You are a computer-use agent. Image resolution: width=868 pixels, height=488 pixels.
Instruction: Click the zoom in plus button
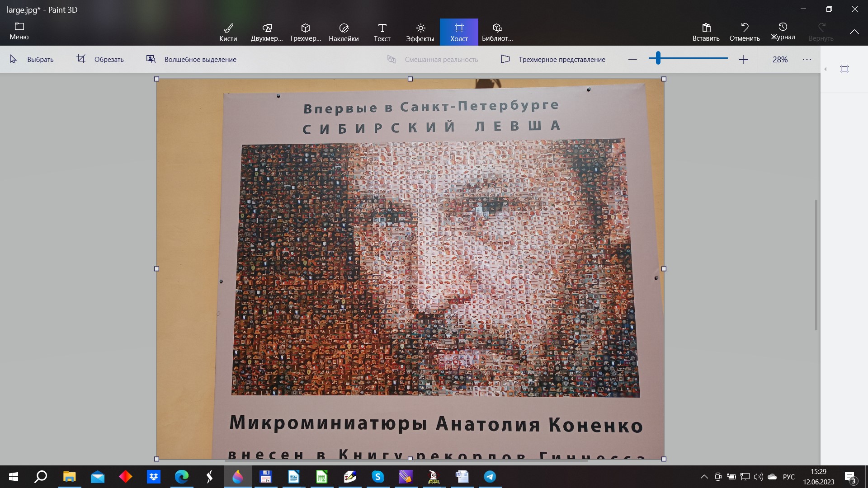point(744,59)
